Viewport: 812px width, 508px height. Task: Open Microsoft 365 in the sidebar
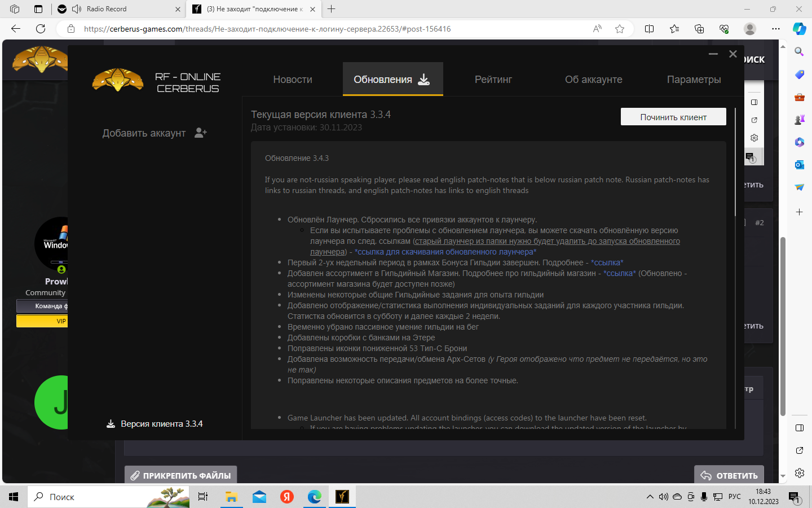click(800, 142)
